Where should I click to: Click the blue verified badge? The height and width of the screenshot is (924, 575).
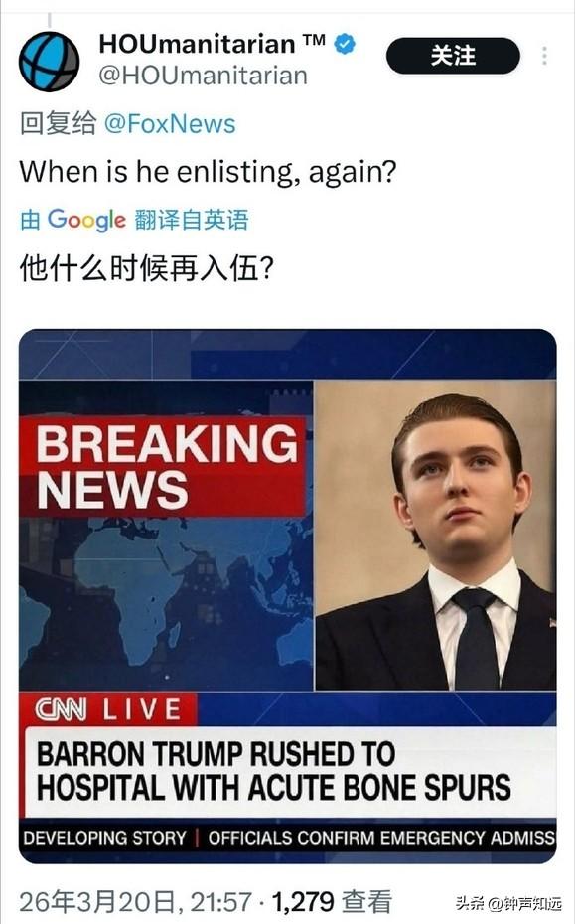pyautogui.click(x=345, y=44)
